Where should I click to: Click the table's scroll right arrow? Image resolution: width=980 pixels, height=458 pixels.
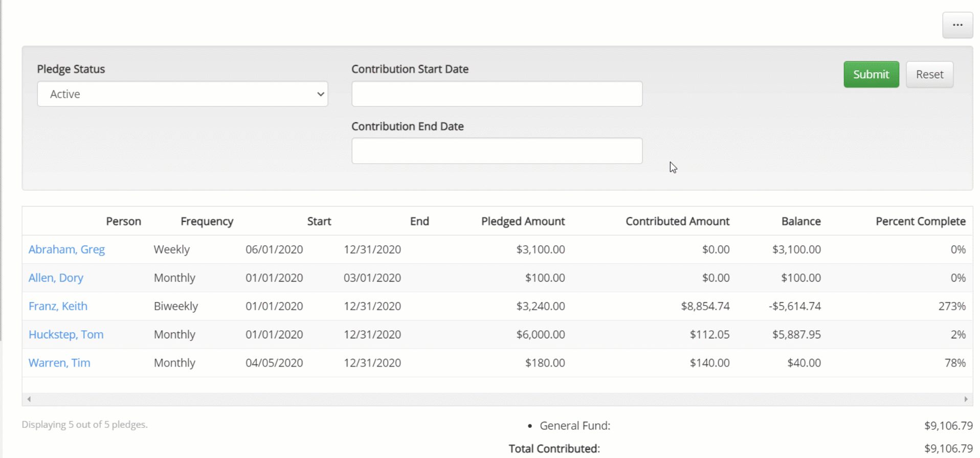[966, 399]
